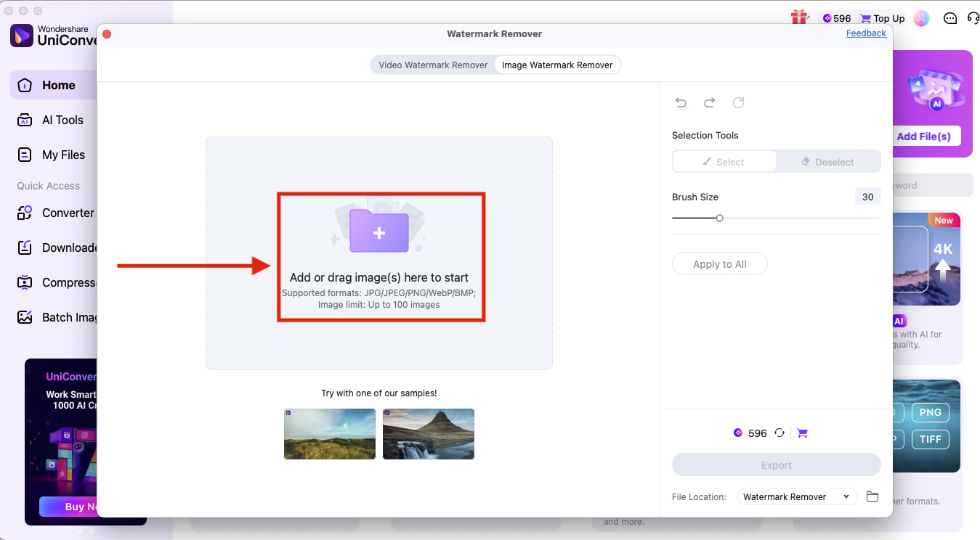The height and width of the screenshot is (540, 980).
Task: Enable the Select brush mode
Action: pos(724,161)
